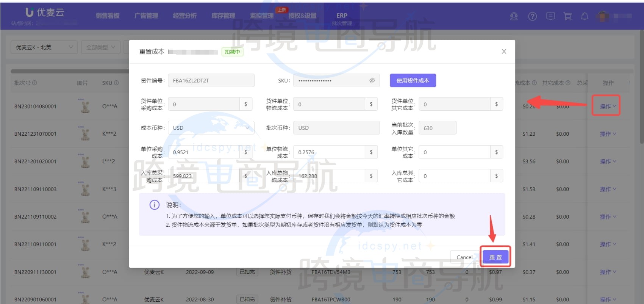The image size is (644, 304).
Task: Open 库存管理 menu
Action: point(223,16)
